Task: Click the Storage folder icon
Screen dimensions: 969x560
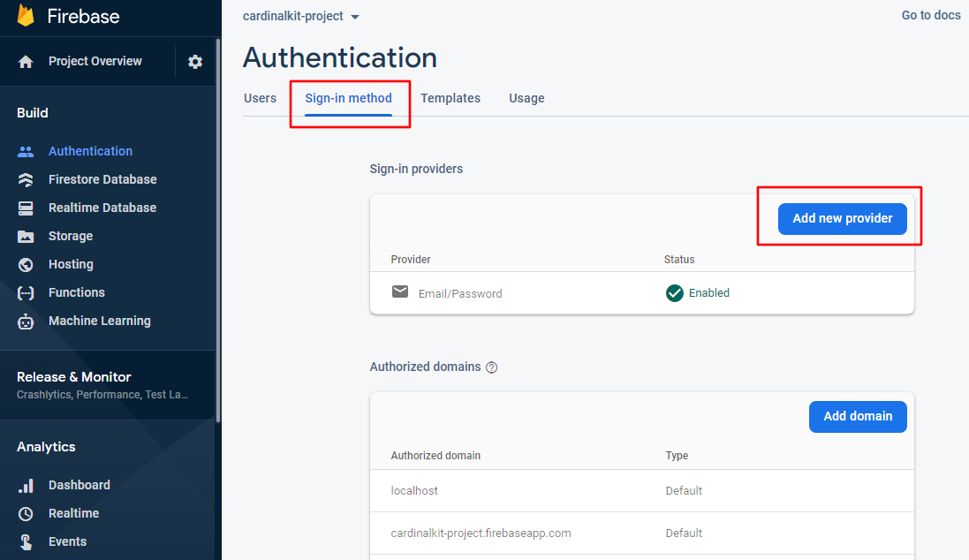Action: (x=26, y=236)
